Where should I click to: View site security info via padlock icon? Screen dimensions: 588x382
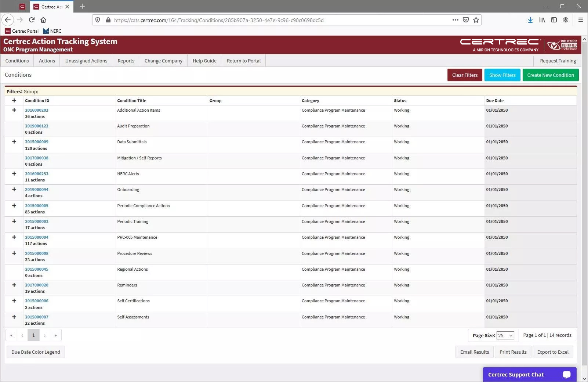108,20
